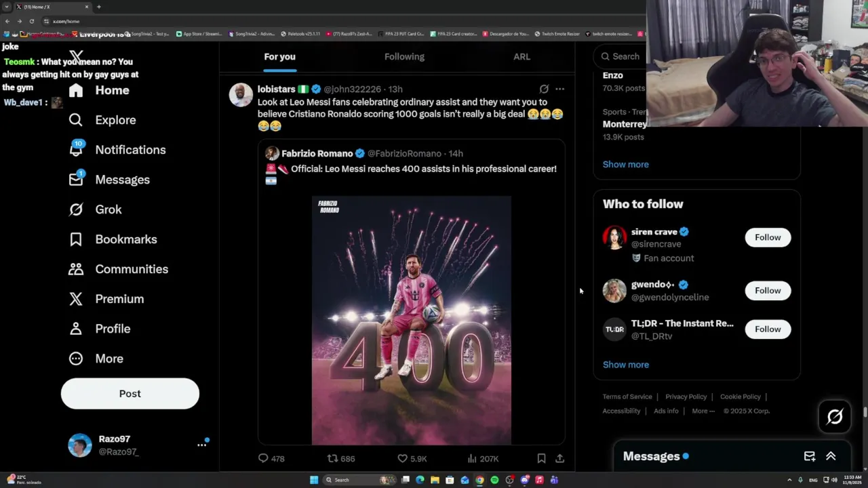Open Explore in the sidebar
This screenshot has width=868, height=488.
click(102, 120)
